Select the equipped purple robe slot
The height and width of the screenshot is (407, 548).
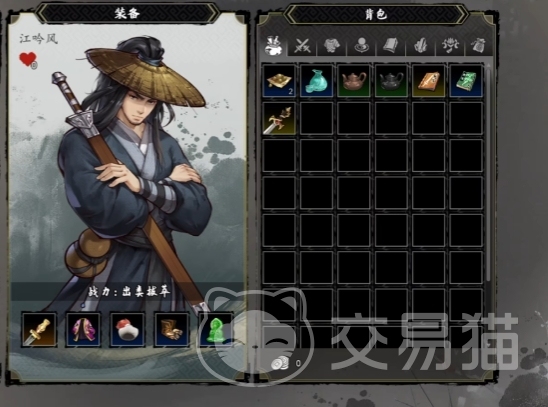tap(83, 329)
